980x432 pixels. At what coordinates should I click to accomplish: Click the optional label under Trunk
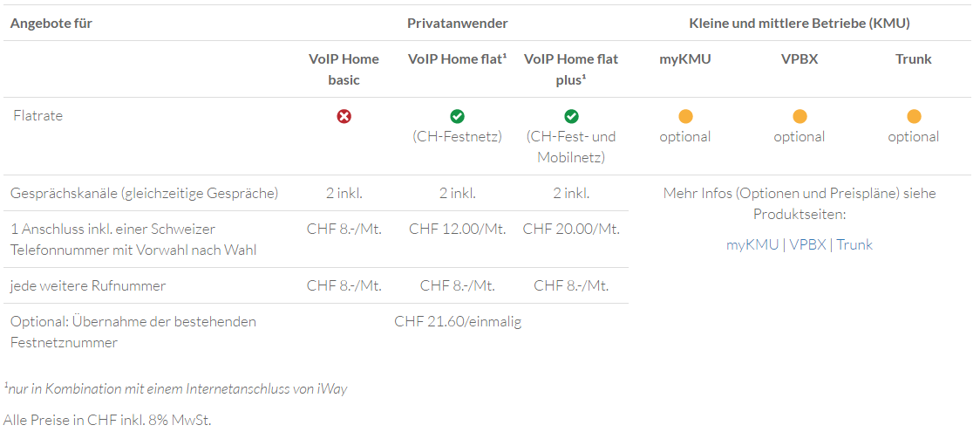pos(914,137)
